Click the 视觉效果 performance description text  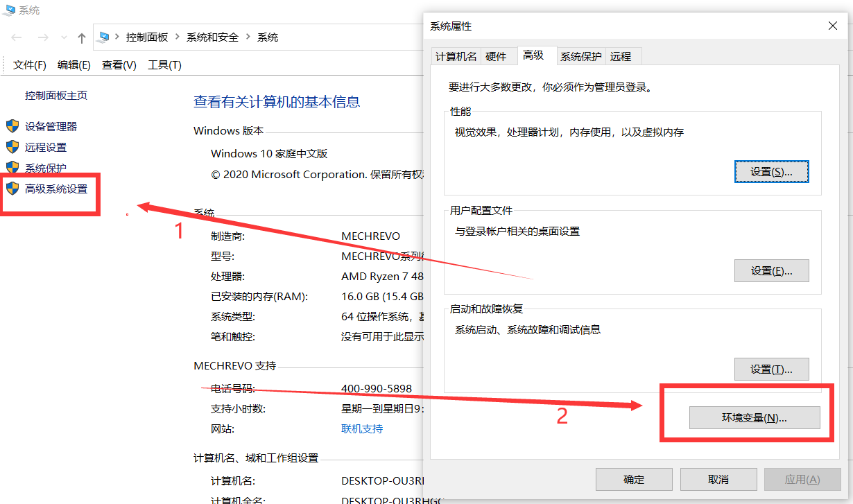(x=569, y=132)
